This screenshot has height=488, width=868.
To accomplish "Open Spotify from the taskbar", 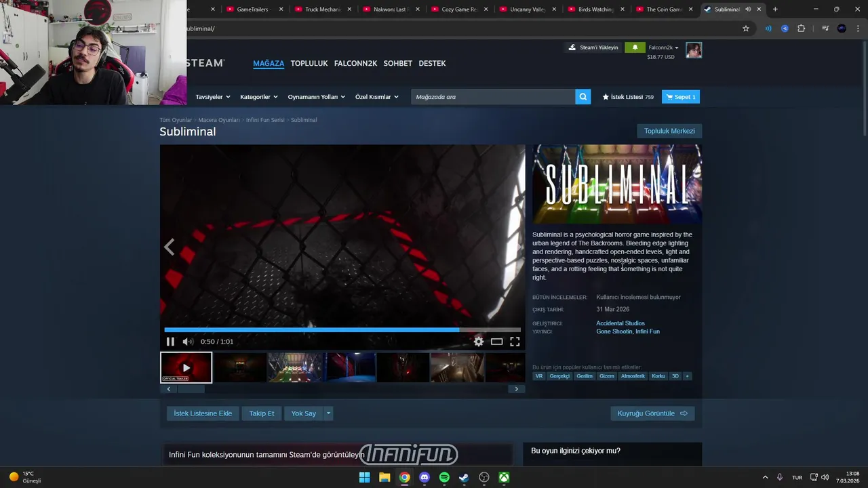I will [x=444, y=477].
